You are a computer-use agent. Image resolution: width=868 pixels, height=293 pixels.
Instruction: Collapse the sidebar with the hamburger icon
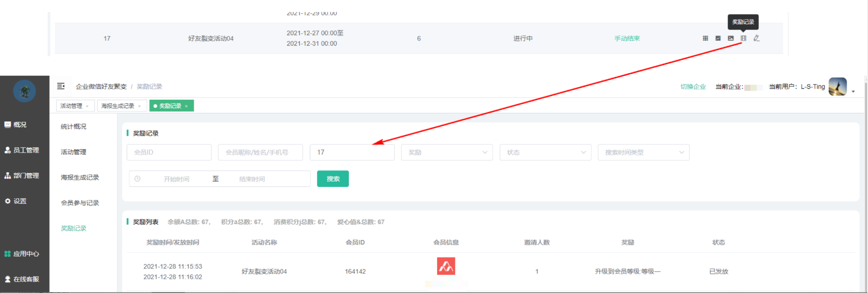coord(61,86)
